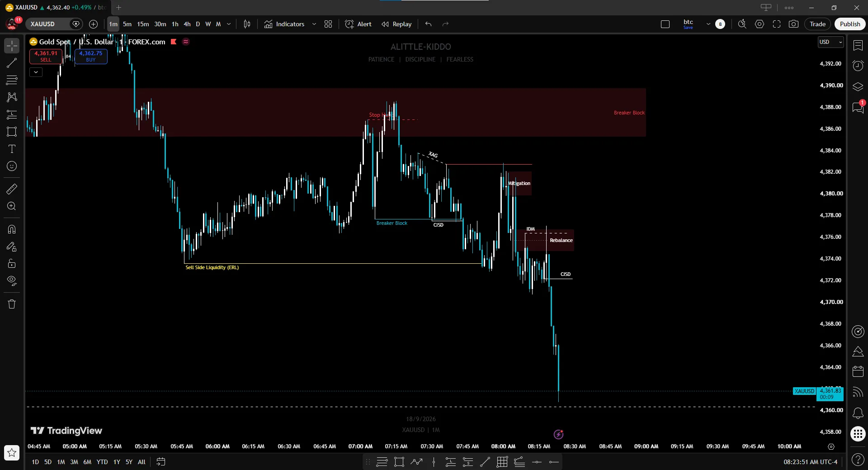Open the notifications bell panel

pyautogui.click(x=858, y=413)
